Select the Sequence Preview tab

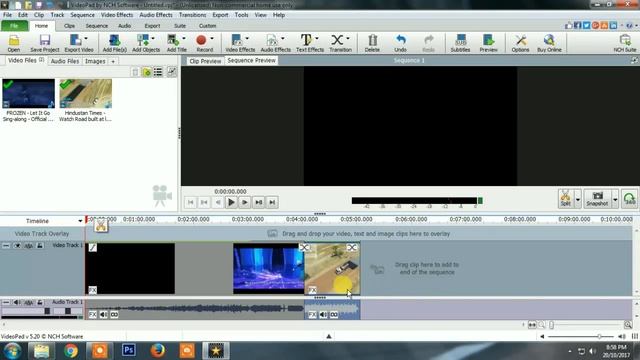[251, 60]
